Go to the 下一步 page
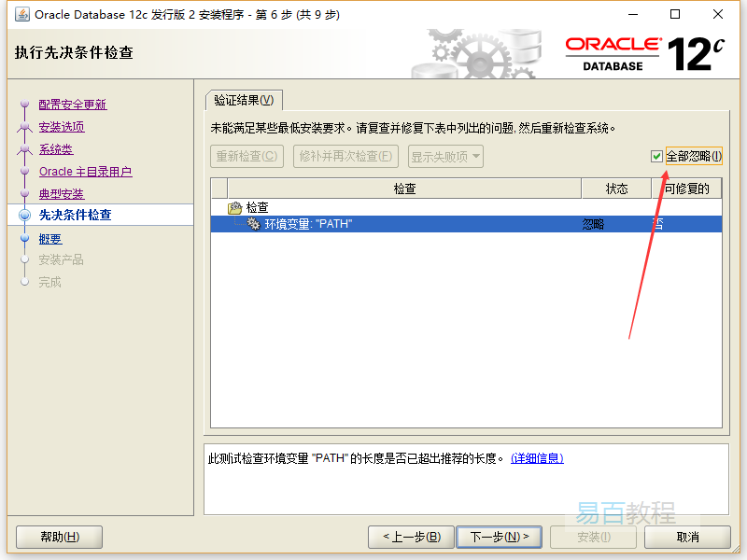This screenshot has height=560, width=747. pyautogui.click(x=499, y=537)
